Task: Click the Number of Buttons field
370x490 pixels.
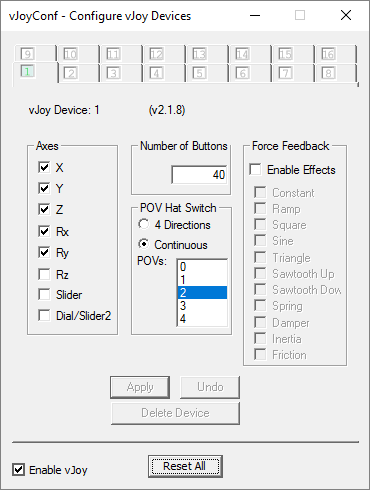Action: pos(199,175)
